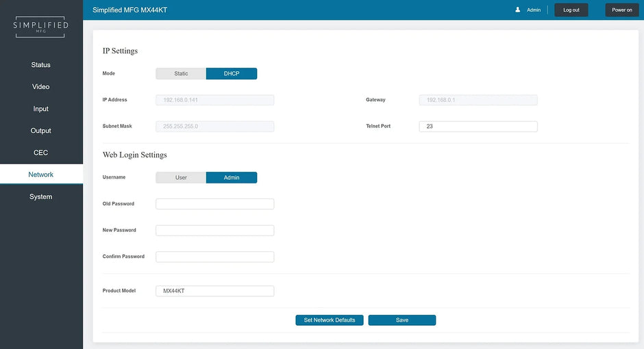Focus the Telnet Port field
Image resolution: width=644 pixels, height=349 pixels.
[x=478, y=127]
